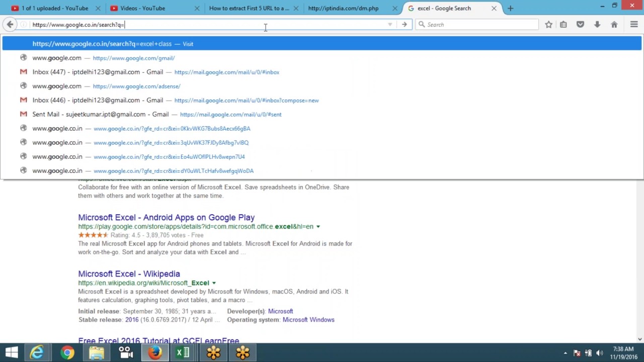
Task: Choose the google.com/adsense/ suggestion
Action: [322, 86]
